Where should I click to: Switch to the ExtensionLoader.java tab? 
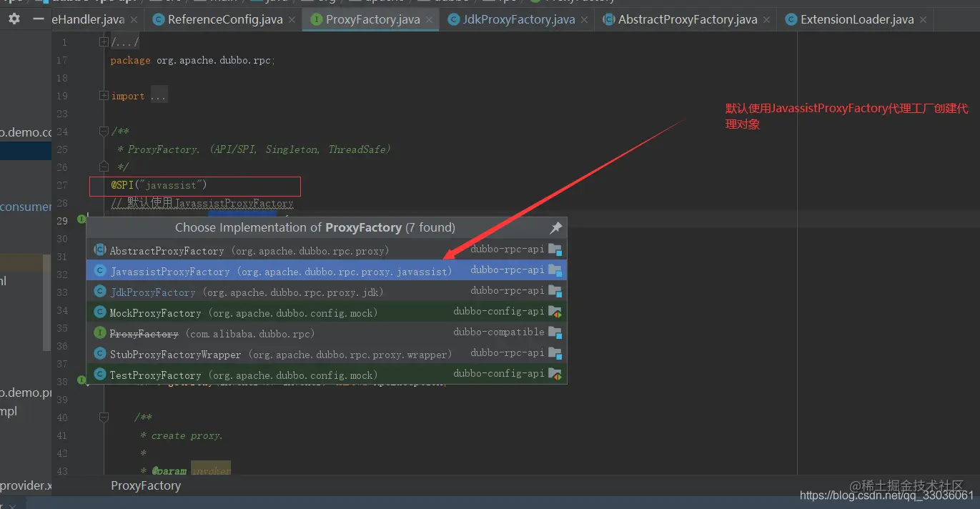tap(856, 19)
